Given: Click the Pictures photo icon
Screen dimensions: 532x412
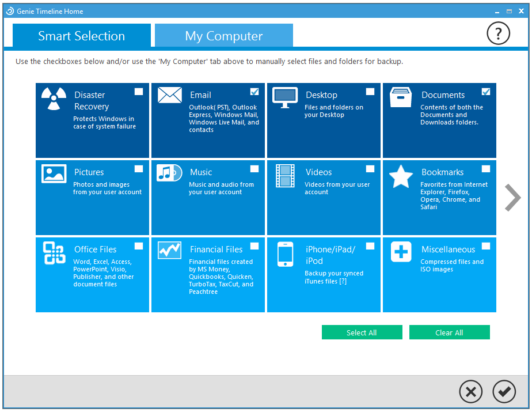Looking at the screenshot, I should click(x=54, y=172).
